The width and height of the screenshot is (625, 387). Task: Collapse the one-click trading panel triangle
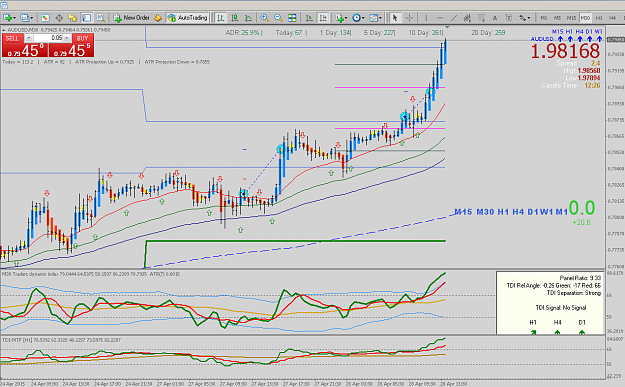pyautogui.click(x=4, y=30)
